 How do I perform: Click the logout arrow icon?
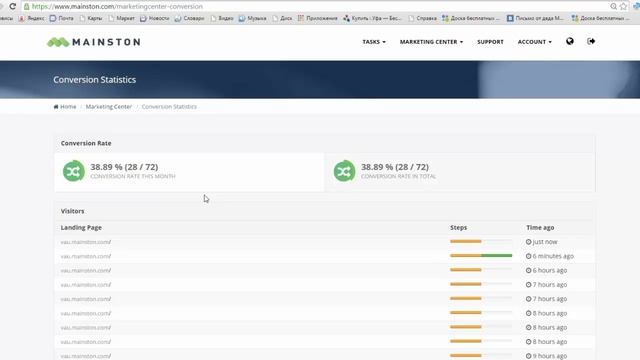[x=591, y=41]
